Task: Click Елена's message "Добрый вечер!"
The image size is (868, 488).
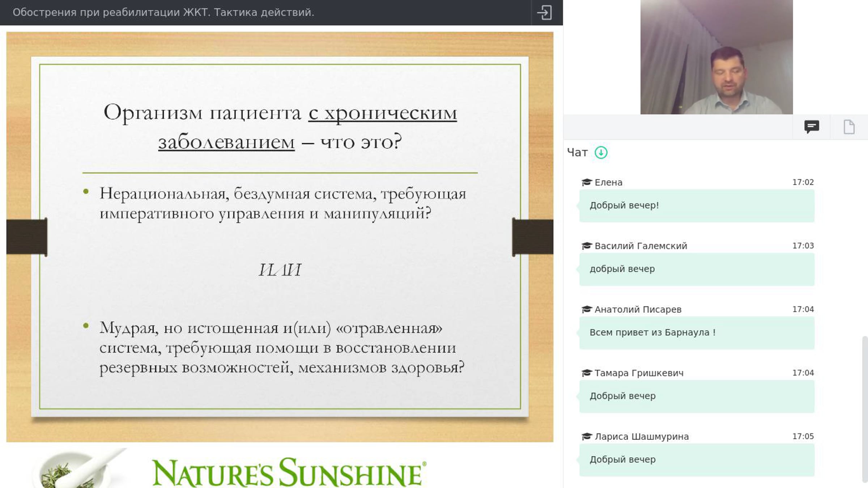Action: click(697, 205)
